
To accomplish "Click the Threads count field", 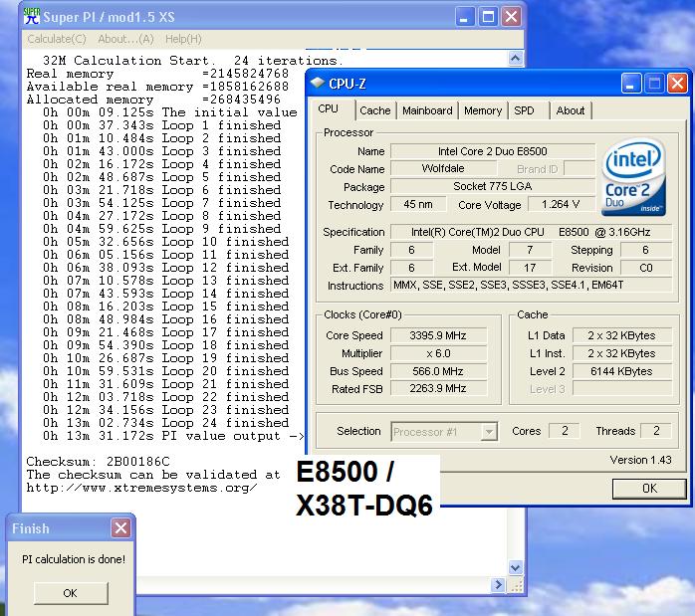I will pyautogui.click(x=656, y=431).
